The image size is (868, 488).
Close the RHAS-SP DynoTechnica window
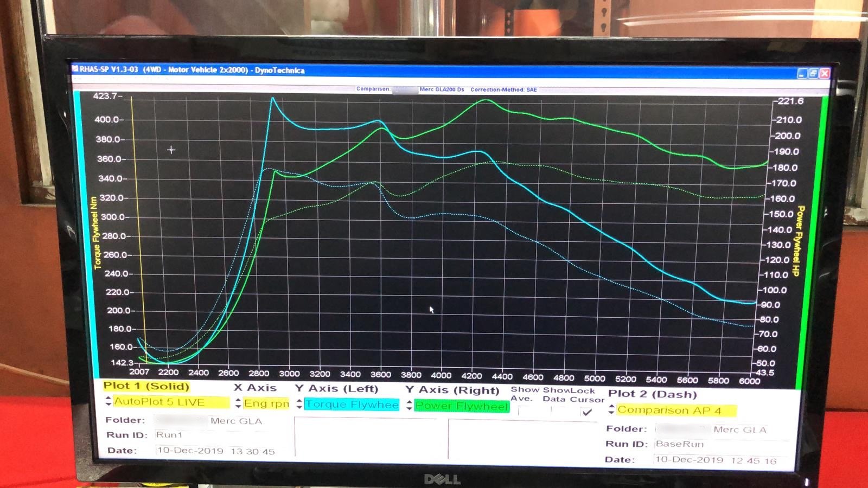(825, 73)
